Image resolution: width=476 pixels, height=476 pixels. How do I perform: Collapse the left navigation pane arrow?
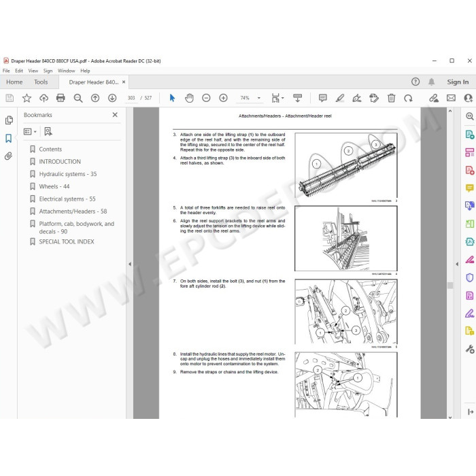[130, 264]
